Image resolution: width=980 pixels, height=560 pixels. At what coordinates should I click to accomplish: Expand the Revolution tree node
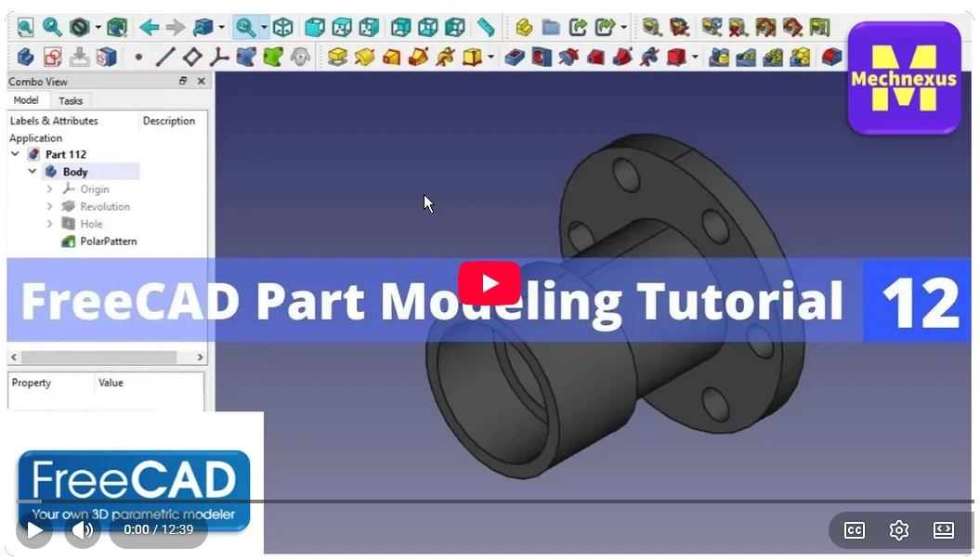tap(50, 206)
